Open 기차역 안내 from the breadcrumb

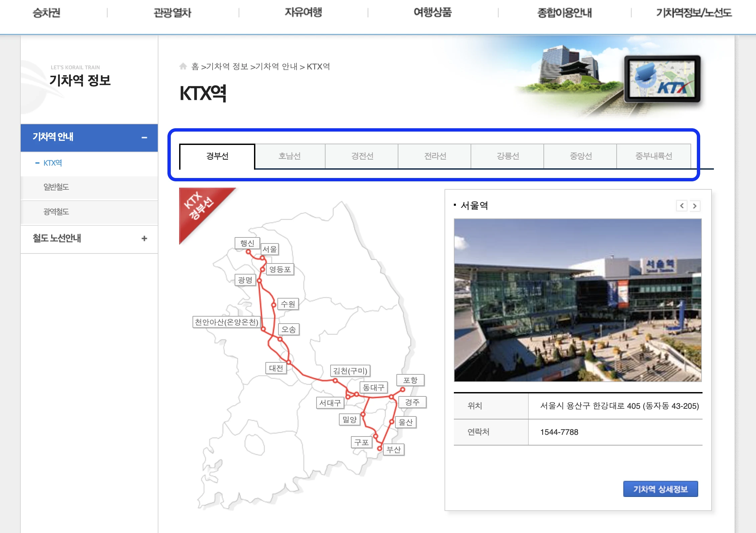coord(277,66)
